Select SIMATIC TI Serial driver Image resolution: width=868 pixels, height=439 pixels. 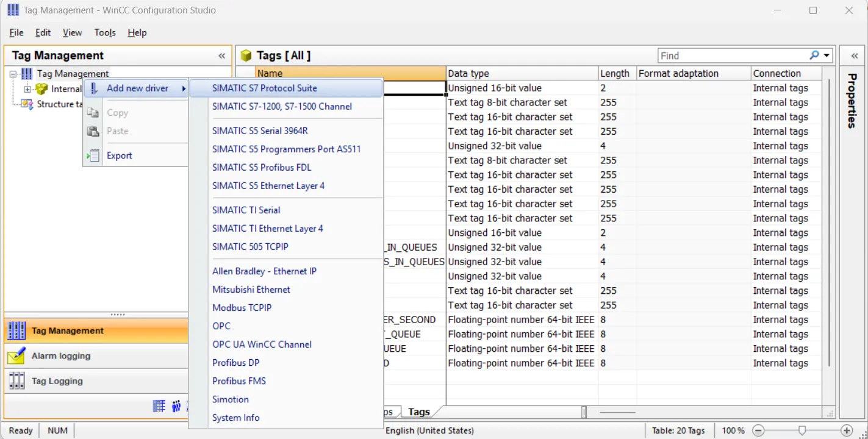286,210
